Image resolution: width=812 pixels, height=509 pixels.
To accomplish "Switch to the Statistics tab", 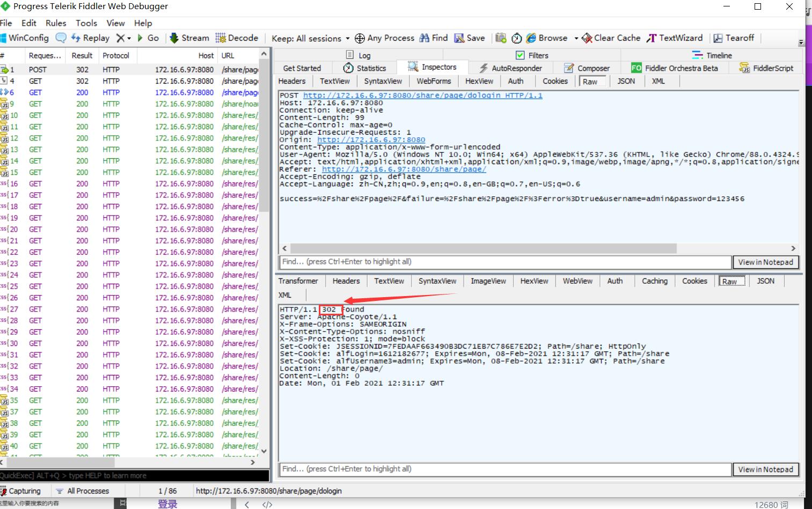I will (365, 68).
